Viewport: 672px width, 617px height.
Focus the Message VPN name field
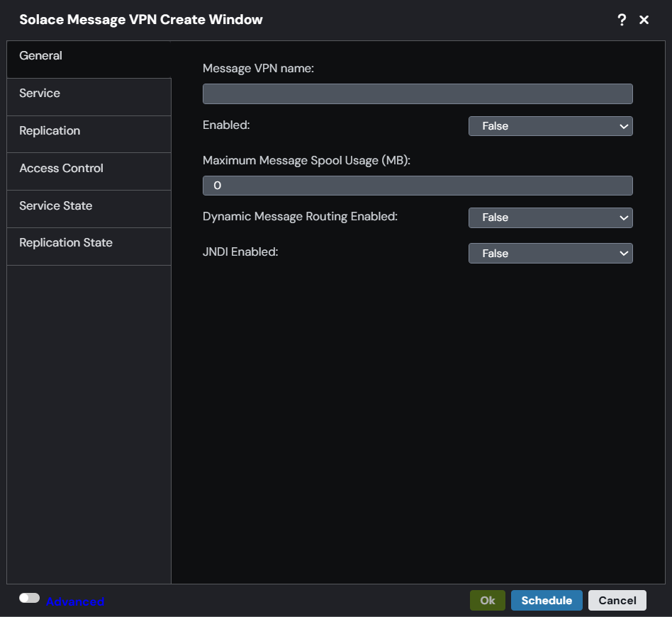(x=418, y=94)
